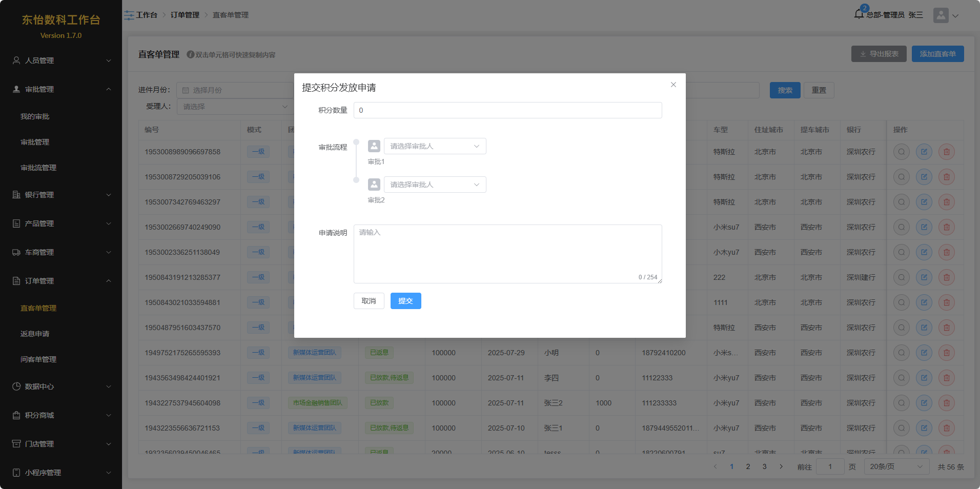Open the 审批1 approver dropdown
Screen dimensions: 980x489
(435, 146)
